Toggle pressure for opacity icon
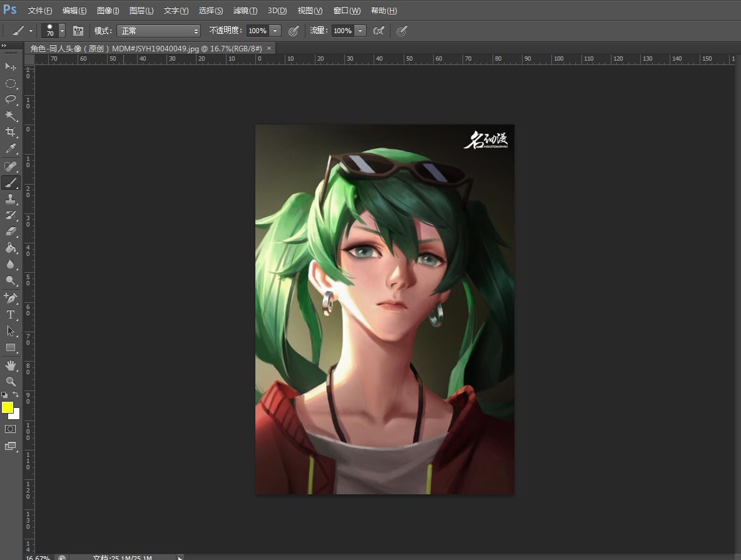741x560 pixels. click(294, 31)
